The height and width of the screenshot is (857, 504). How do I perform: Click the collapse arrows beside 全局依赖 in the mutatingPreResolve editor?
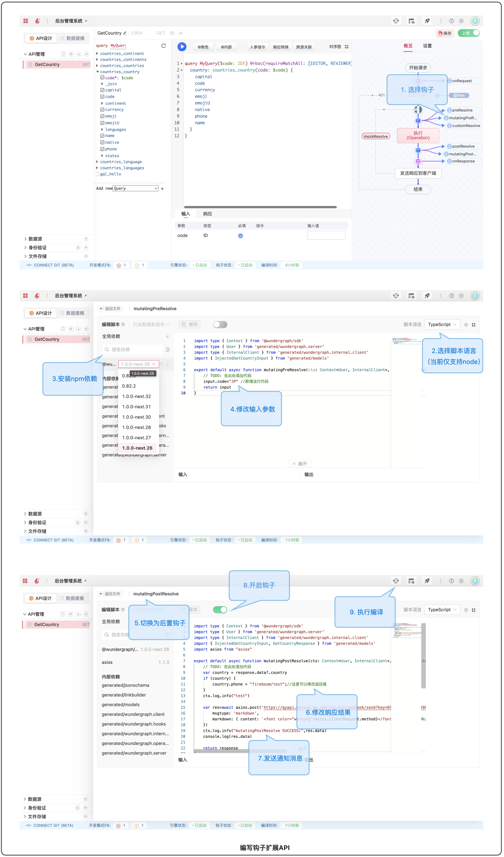[168, 337]
